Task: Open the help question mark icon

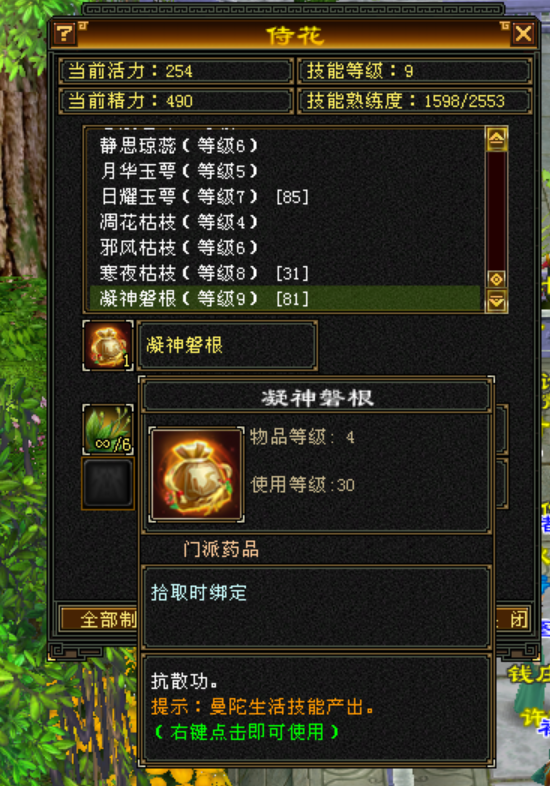Action: coord(65,34)
